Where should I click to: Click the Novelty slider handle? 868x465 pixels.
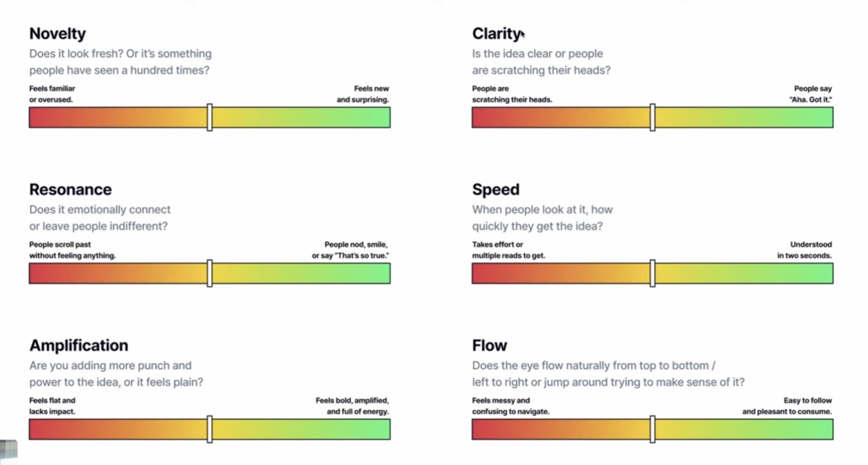pyautogui.click(x=210, y=117)
